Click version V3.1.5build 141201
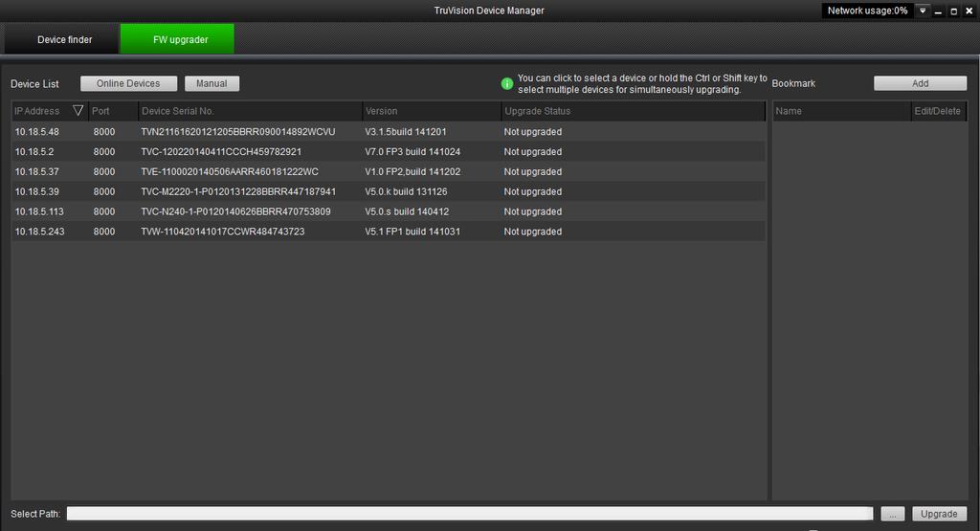The width and height of the screenshot is (980, 531). [406, 132]
